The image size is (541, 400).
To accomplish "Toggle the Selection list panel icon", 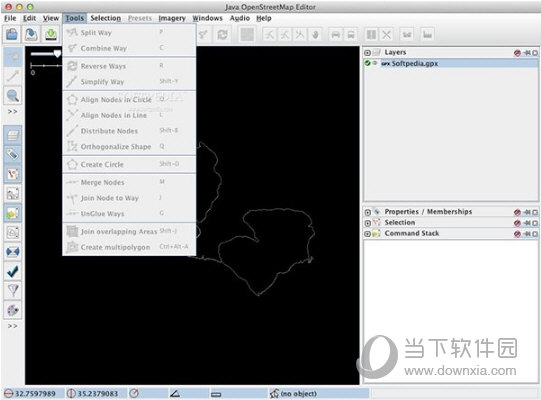I will [13, 174].
